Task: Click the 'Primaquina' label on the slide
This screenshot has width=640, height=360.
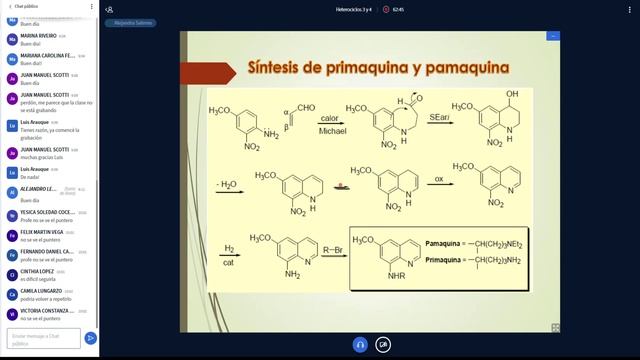Action: [443, 260]
